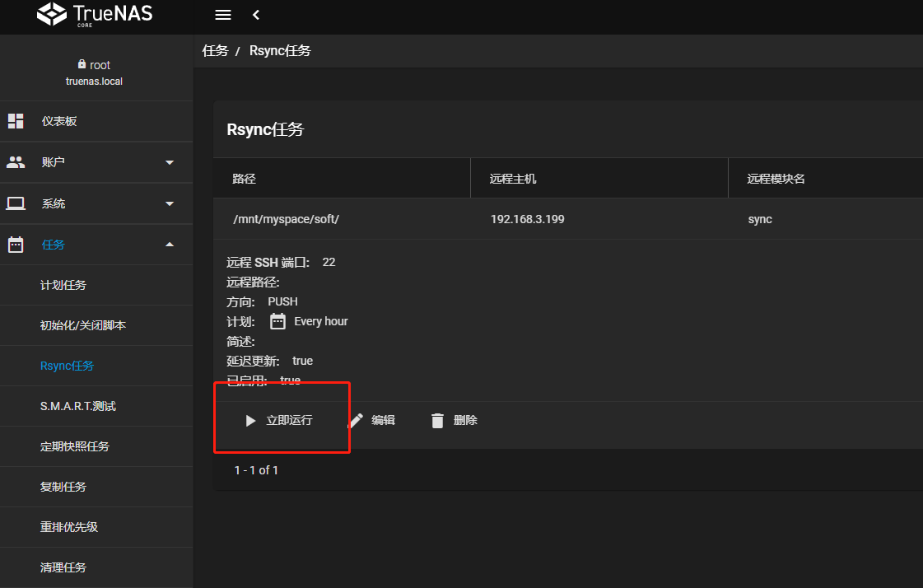Toggle the hamburger menu icon

tap(222, 15)
